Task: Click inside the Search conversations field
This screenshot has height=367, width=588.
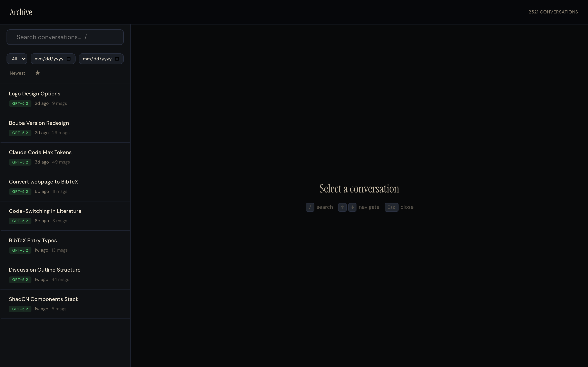Action: tap(49, 37)
